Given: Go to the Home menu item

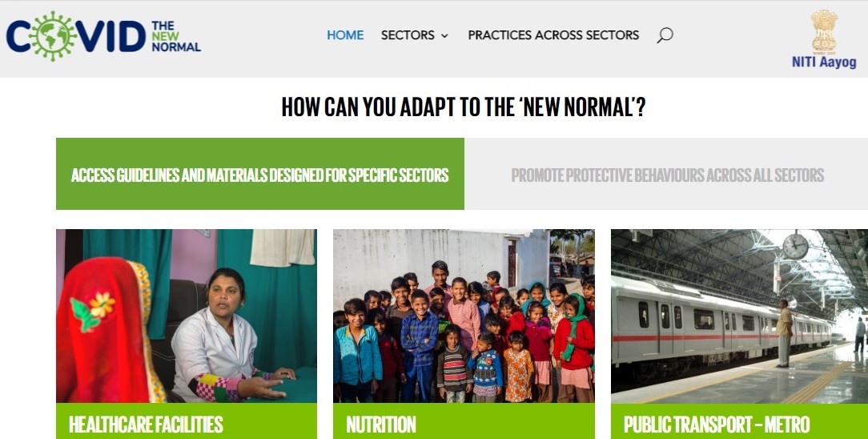Looking at the screenshot, I should [x=345, y=35].
